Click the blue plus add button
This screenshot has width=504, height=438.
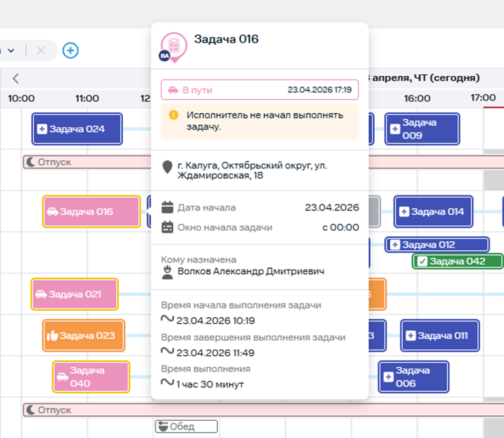pyautogui.click(x=70, y=50)
